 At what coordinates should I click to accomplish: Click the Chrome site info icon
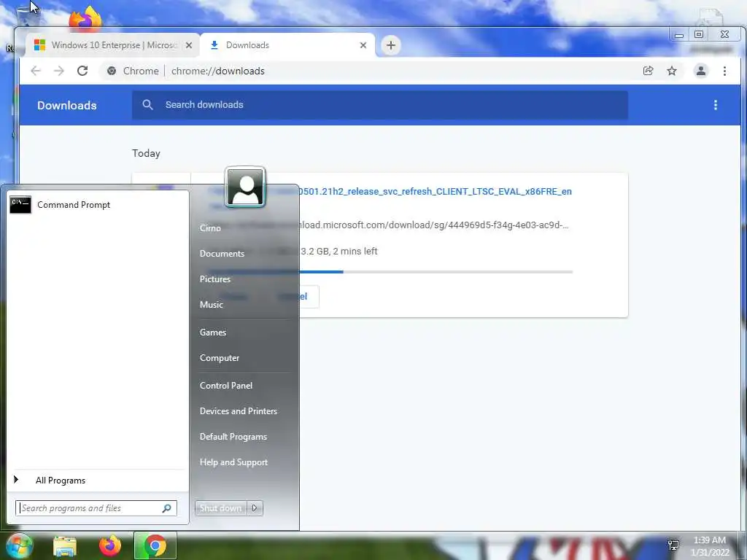coord(112,71)
